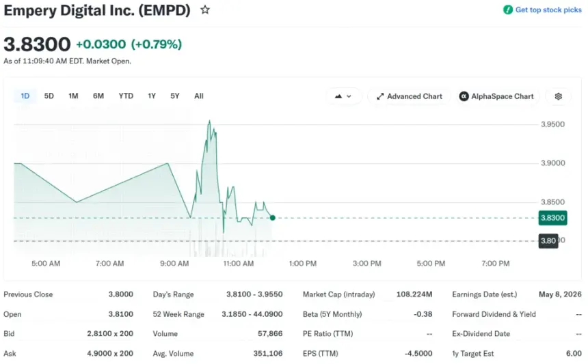
Task: Switch chart to 1M range
Action: pyautogui.click(x=73, y=96)
